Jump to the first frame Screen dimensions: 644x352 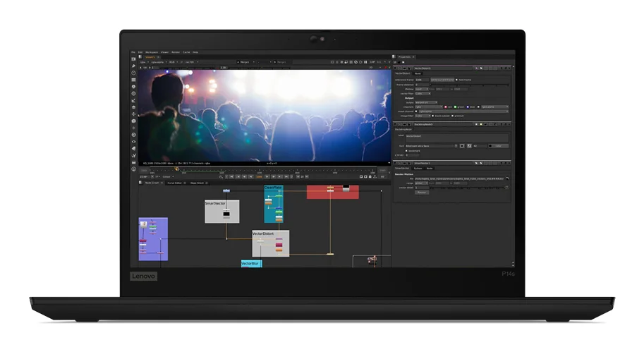231,176
